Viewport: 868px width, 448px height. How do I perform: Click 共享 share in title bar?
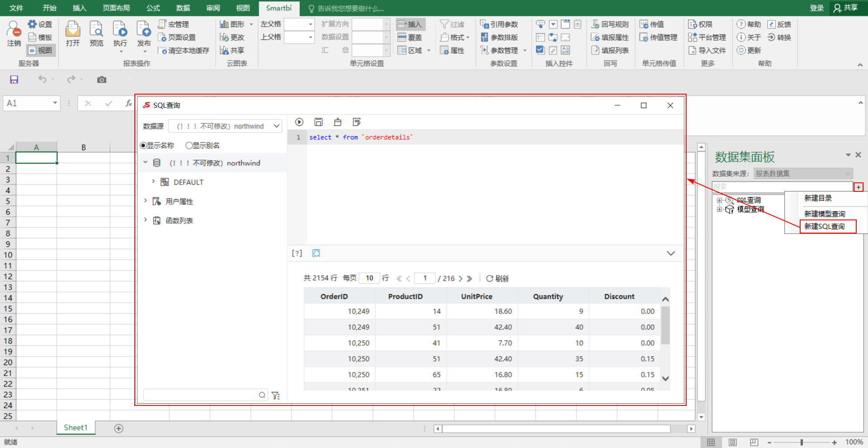click(845, 8)
